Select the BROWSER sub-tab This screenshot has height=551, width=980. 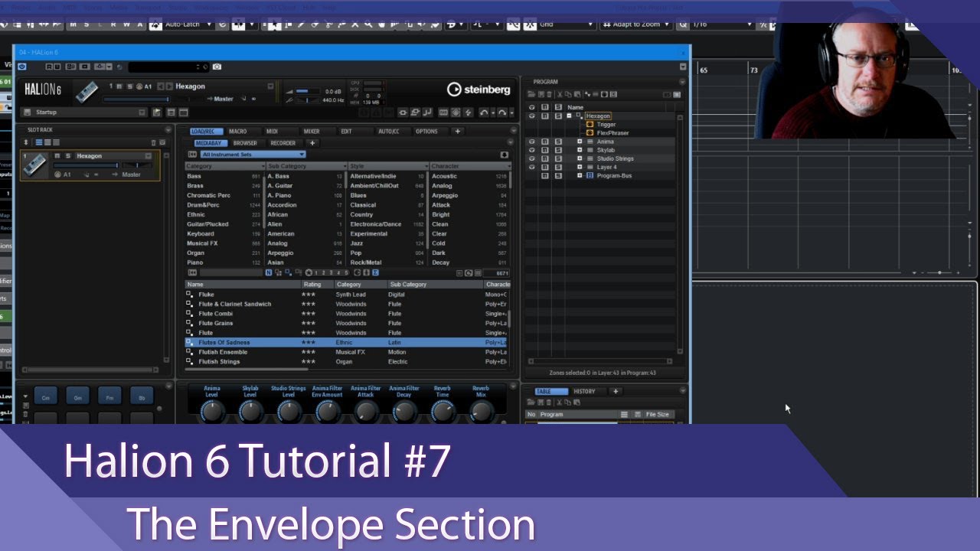point(245,143)
